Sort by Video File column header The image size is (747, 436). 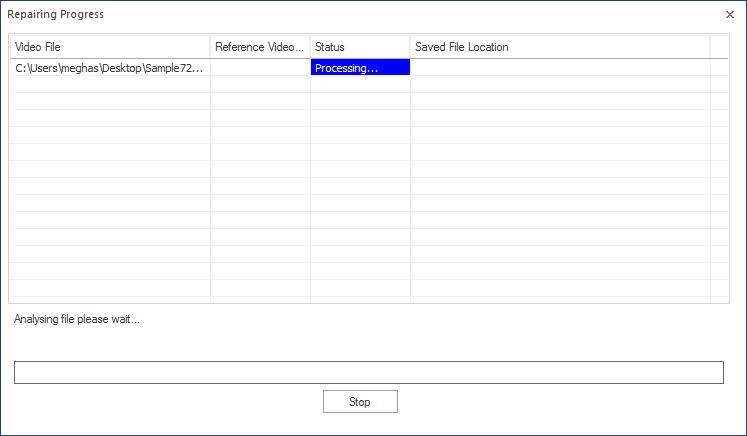(x=110, y=47)
